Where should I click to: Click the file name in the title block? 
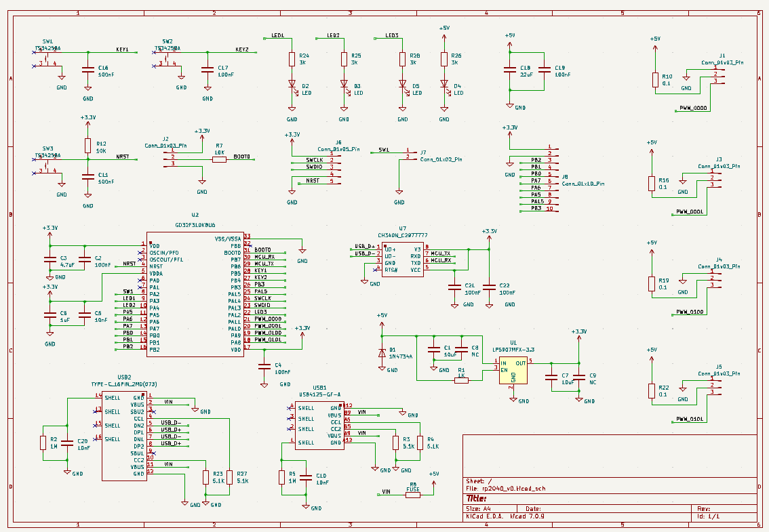coord(513,488)
